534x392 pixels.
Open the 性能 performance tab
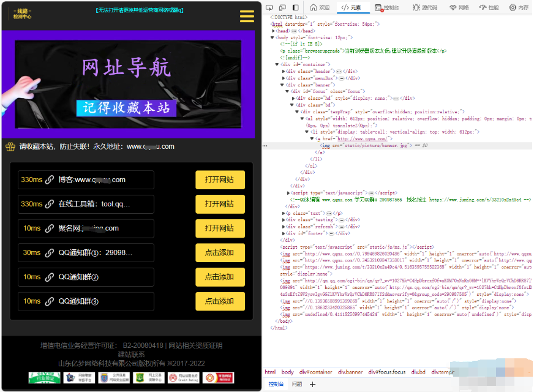click(x=489, y=7)
